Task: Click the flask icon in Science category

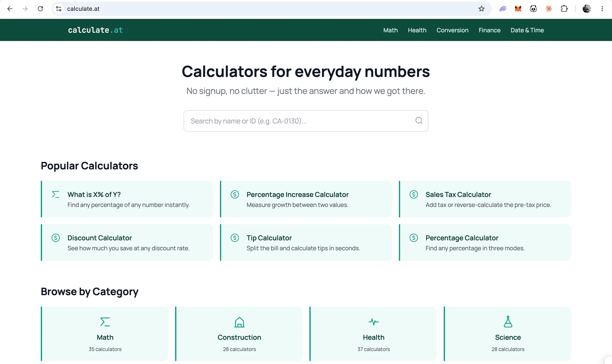Action: [x=508, y=322]
